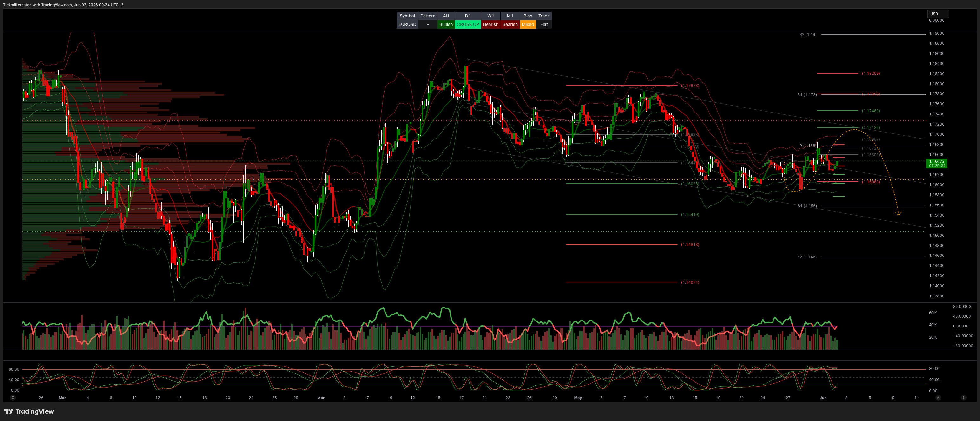Click the M1 Bearish cell
Screen dimensions: 980x421
[510, 24]
